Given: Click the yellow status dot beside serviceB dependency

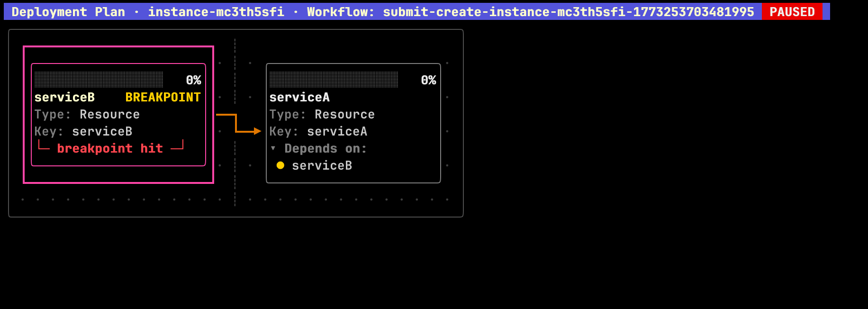Looking at the screenshot, I should pyautogui.click(x=280, y=165).
